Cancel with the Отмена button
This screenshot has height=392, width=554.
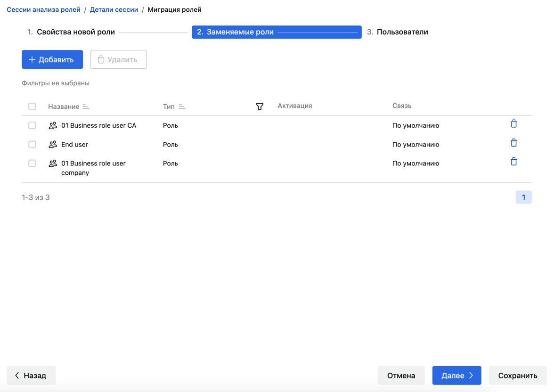click(x=401, y=376)
